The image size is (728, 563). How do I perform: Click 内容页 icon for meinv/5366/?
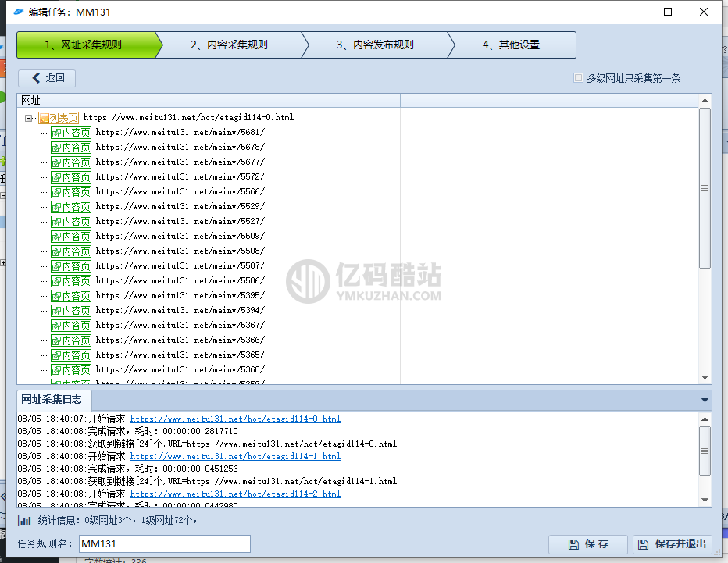coord(71,340)
